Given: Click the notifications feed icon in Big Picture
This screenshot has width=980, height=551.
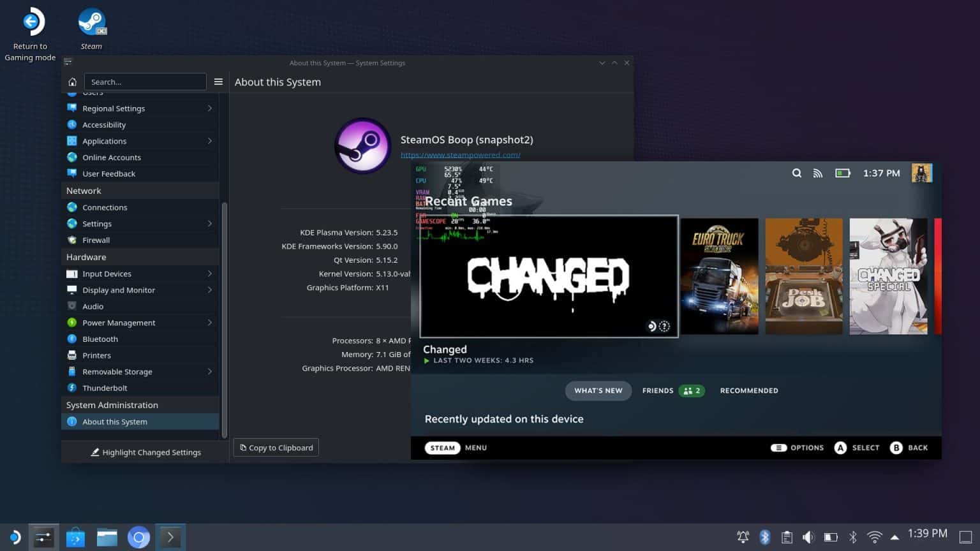Looking at the screenshot, I should click(818, 173).
